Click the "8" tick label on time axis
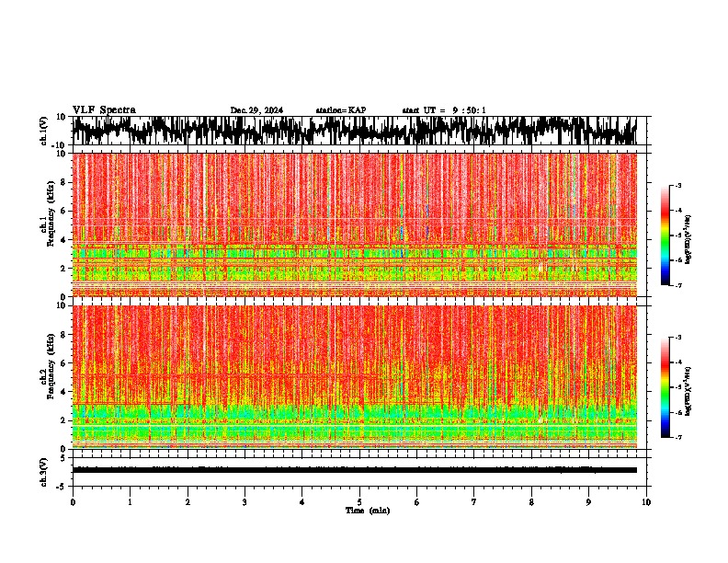 pos(531,502)
